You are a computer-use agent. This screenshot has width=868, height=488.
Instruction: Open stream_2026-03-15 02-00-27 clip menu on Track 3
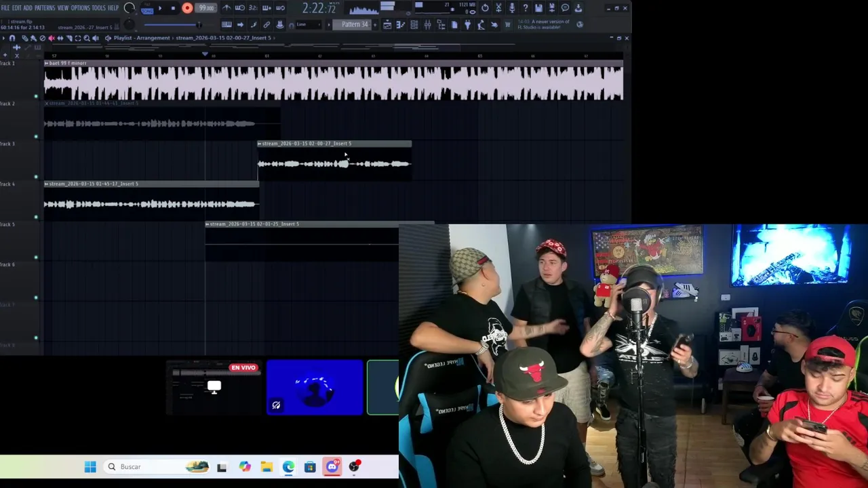coord(260,144)
